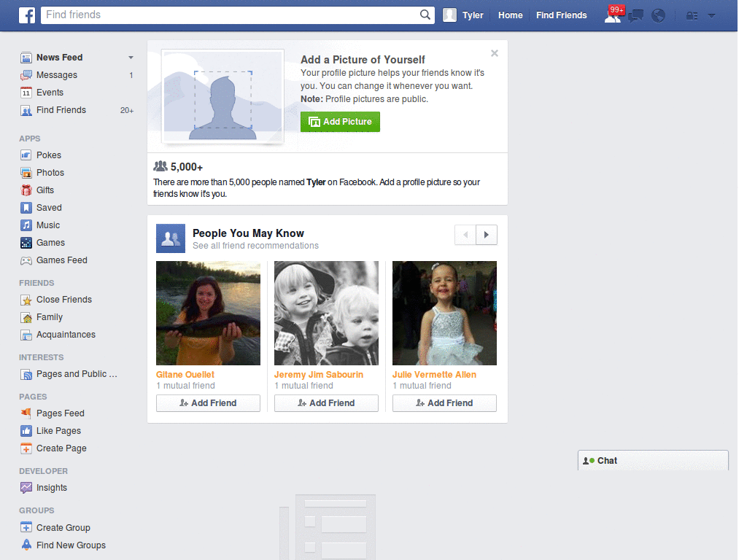Click the Create Group icon
Viewport: 747px width, 560px height.
click(26, 528)
